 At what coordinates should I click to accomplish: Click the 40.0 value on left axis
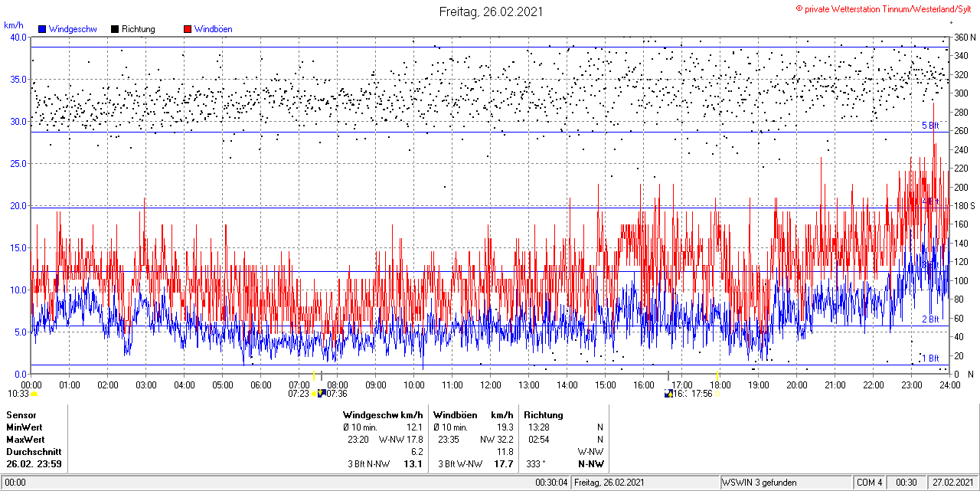pyautogui.click(x=18, y=38)
